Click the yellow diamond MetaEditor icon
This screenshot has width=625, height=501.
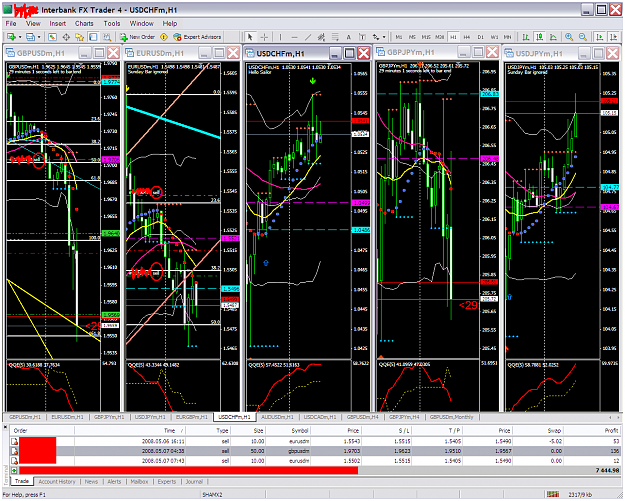click(163, 37)
